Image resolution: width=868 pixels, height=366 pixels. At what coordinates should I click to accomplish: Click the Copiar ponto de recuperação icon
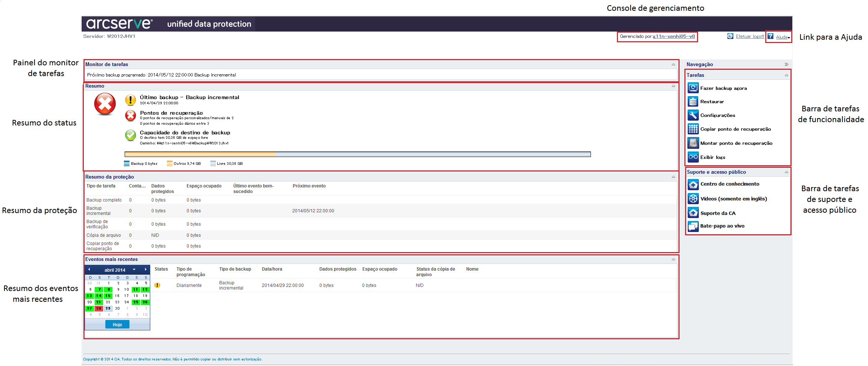(693, 129)
